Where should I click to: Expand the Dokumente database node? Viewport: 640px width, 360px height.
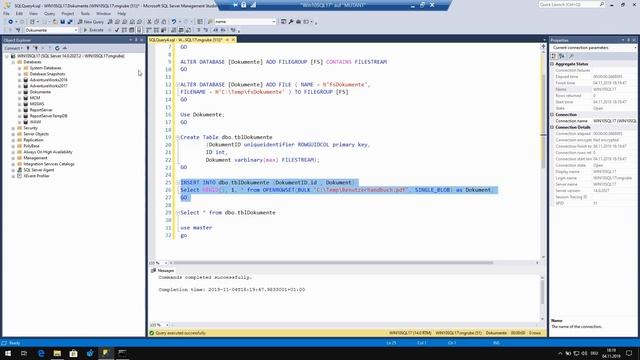20,92
